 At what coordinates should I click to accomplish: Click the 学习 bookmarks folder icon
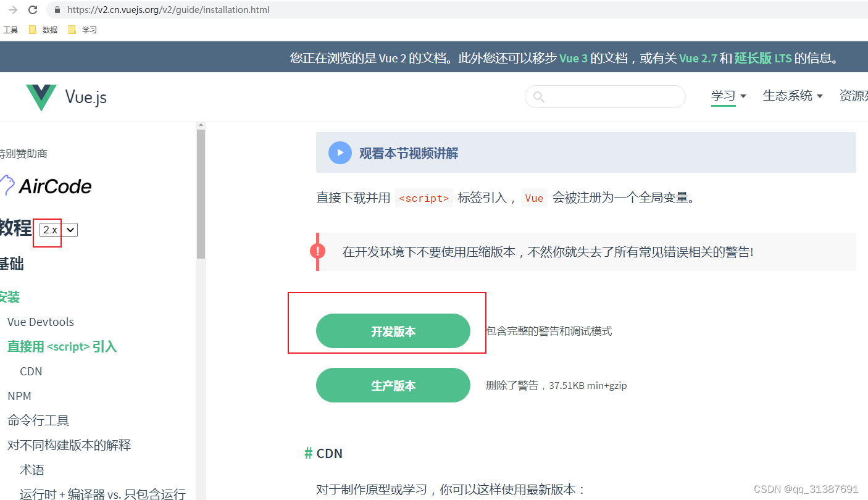click(71, 29)
